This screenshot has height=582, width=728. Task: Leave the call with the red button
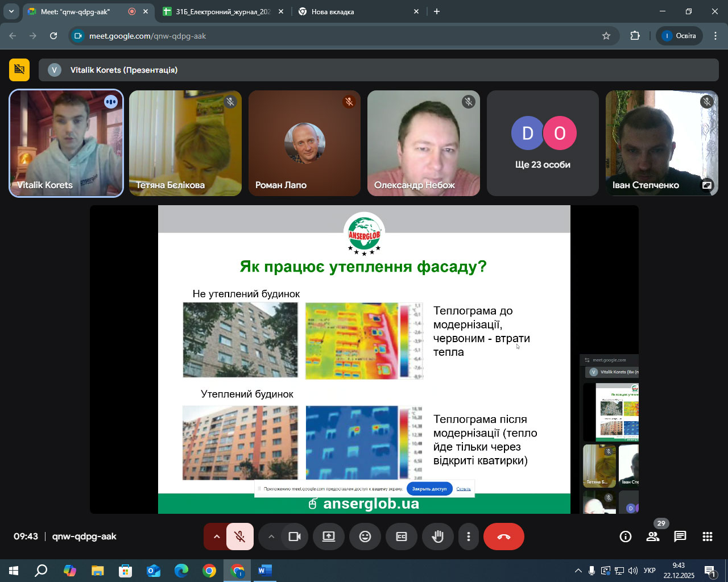click(503, 537)
